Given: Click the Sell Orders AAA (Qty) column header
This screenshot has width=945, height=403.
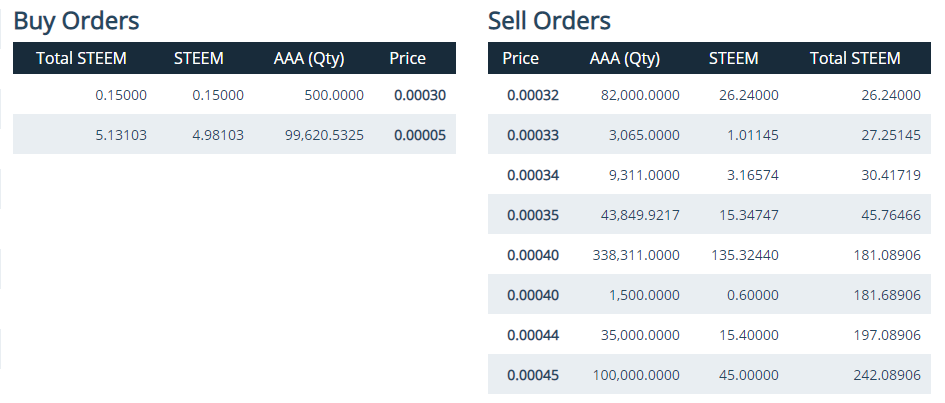Looking at the screenshot, I should click(625, 58).
